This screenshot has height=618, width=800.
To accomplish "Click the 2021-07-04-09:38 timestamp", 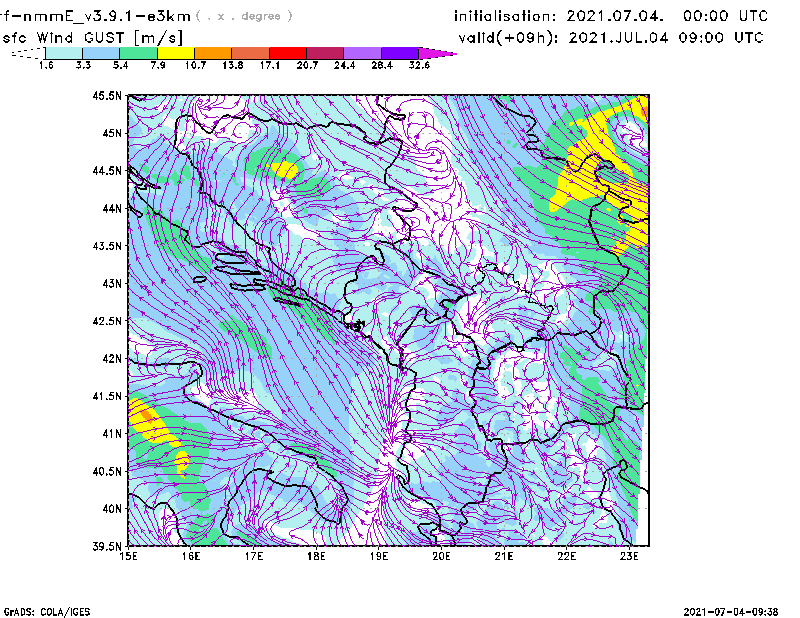I will pos(732,610).
